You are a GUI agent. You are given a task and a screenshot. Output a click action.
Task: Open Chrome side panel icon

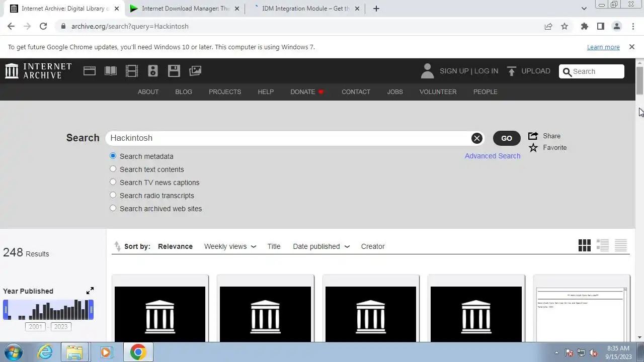[601, 26]
